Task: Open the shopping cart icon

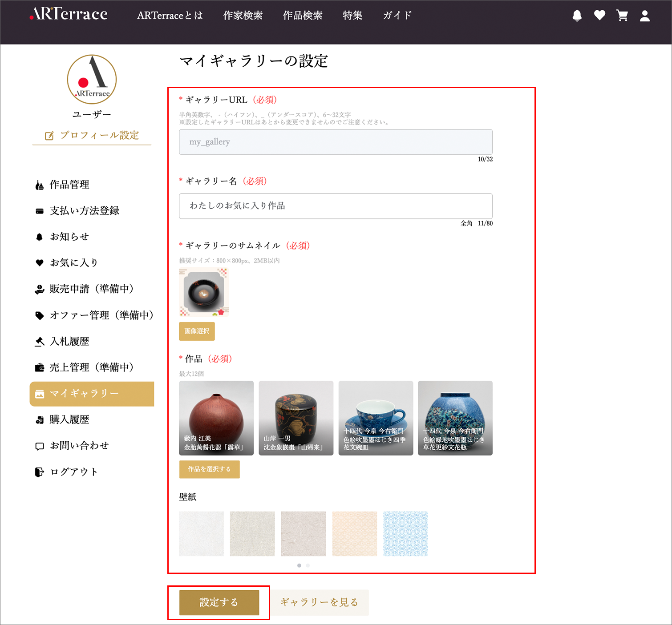Action: pos(622,16)
